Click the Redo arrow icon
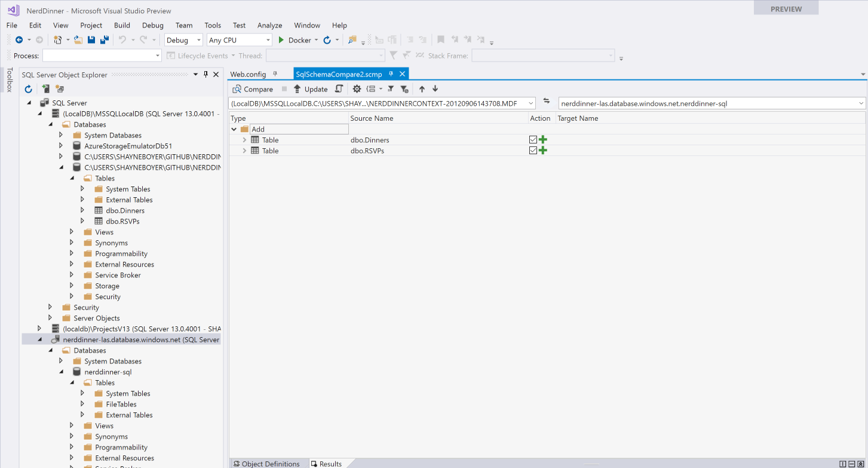The height and width of the screenshot is (468, 868). tap(143, 40)
